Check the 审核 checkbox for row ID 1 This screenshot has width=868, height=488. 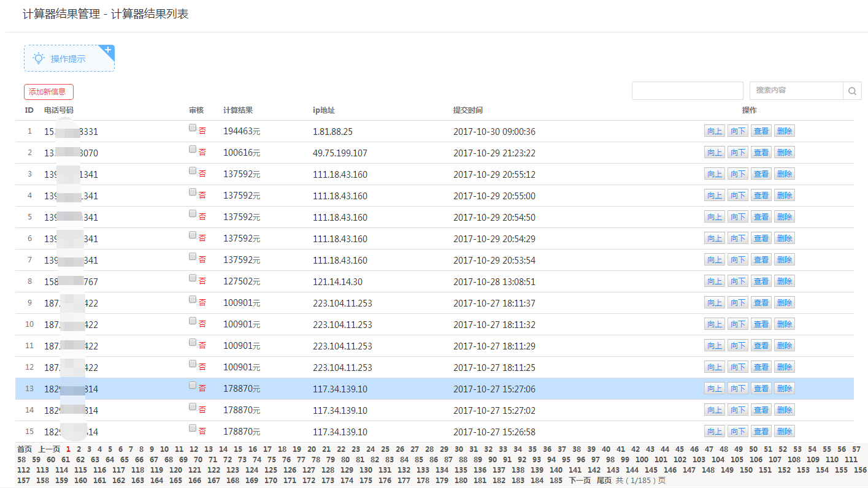pyautogui.click(x=193, y=128)
